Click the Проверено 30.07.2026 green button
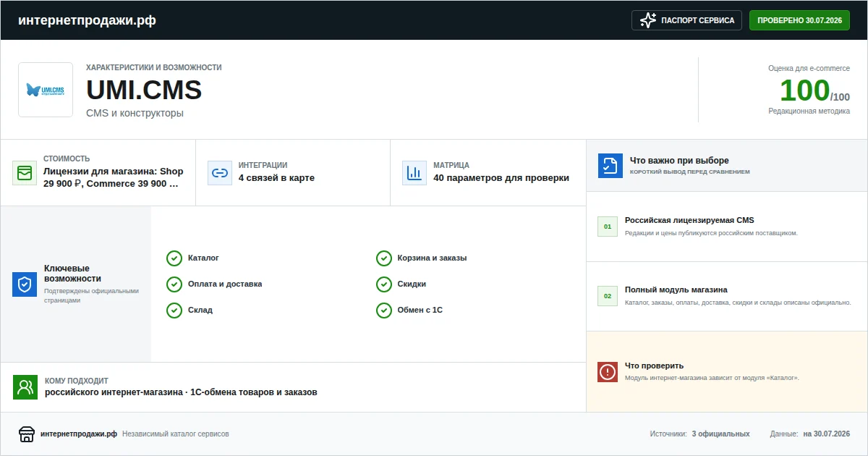 coord(799,20)
